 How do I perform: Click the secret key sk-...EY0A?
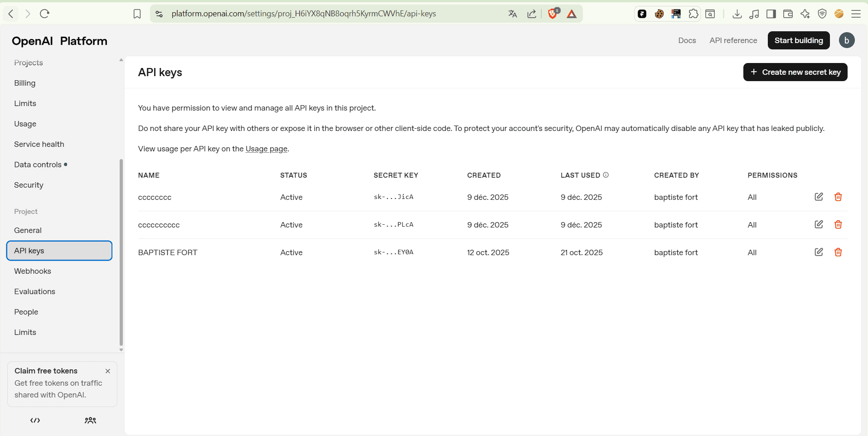click(393, 252)
